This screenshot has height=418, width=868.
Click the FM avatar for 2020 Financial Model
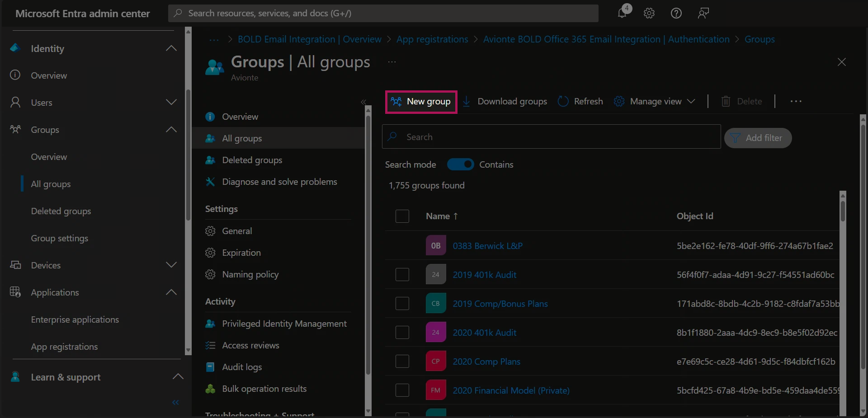click(x=436, y=390)
